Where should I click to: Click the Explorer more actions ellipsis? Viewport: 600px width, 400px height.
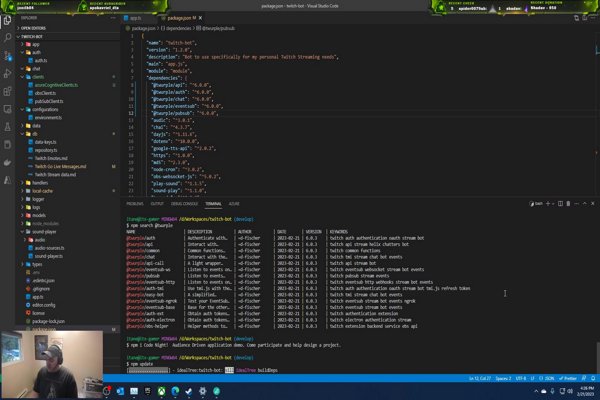pos(113,18)
